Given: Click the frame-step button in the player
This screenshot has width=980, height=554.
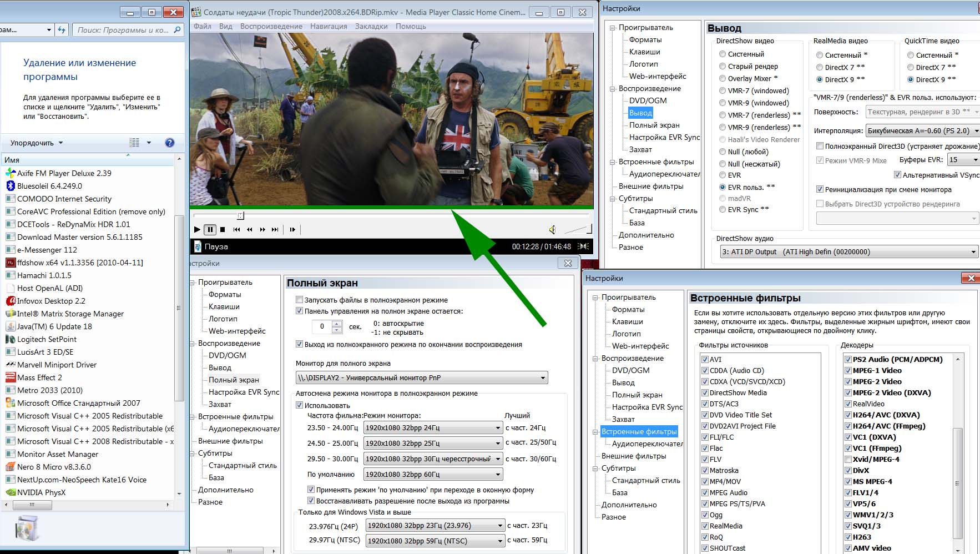Looking at the screenshot, I should click(x=292, y=229).
